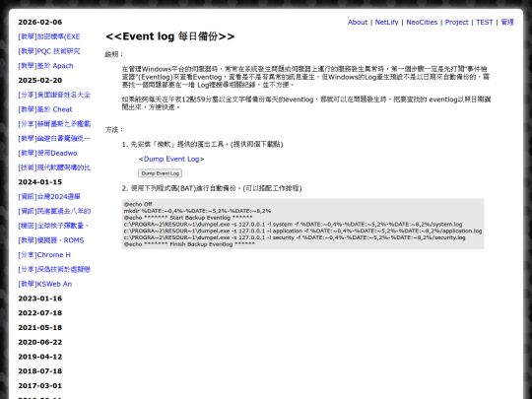
Task: Follow the <Dump Event Log> hyperlink
Action: click(171, 159)
